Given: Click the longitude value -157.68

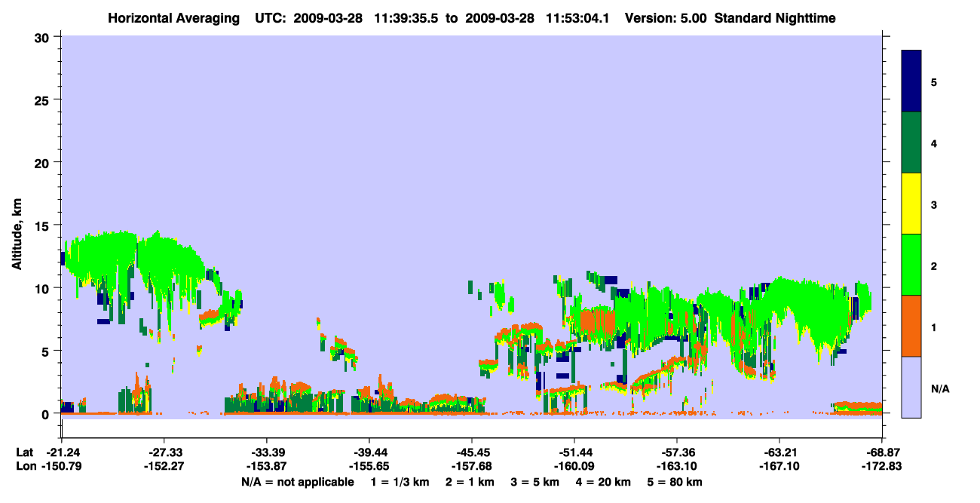Looking at the screenshot, I should 471,467.
